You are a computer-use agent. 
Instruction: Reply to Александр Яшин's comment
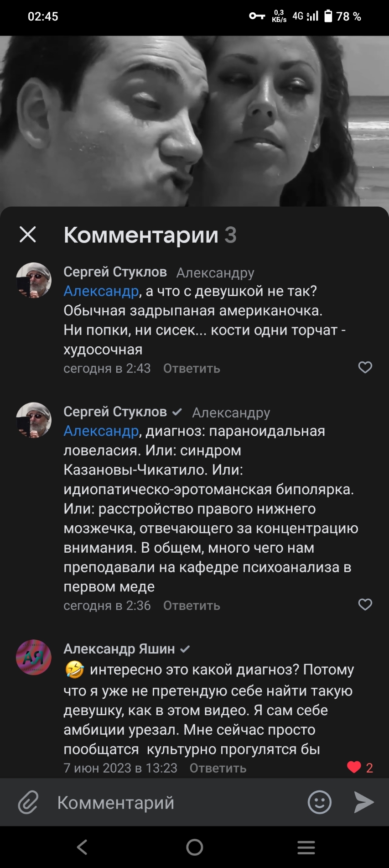(x=218, y=768)
